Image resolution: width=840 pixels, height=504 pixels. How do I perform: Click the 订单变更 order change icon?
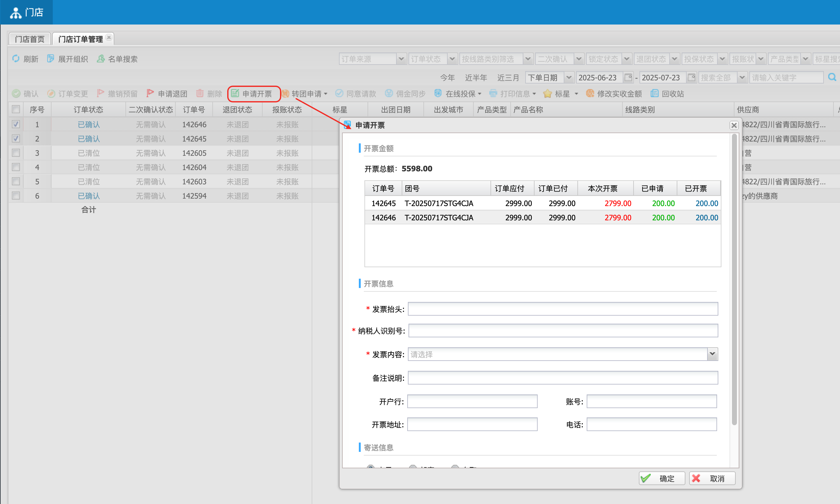point(51,93)
